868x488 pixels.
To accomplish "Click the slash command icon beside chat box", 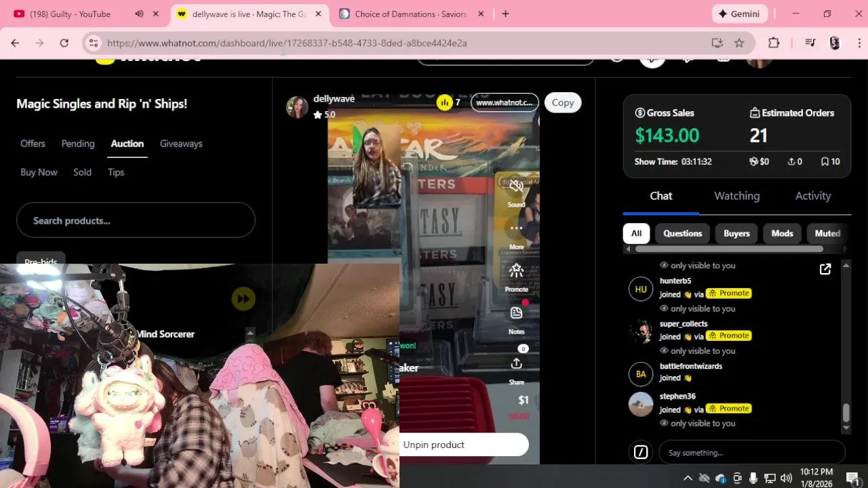I will coord(641,452).
